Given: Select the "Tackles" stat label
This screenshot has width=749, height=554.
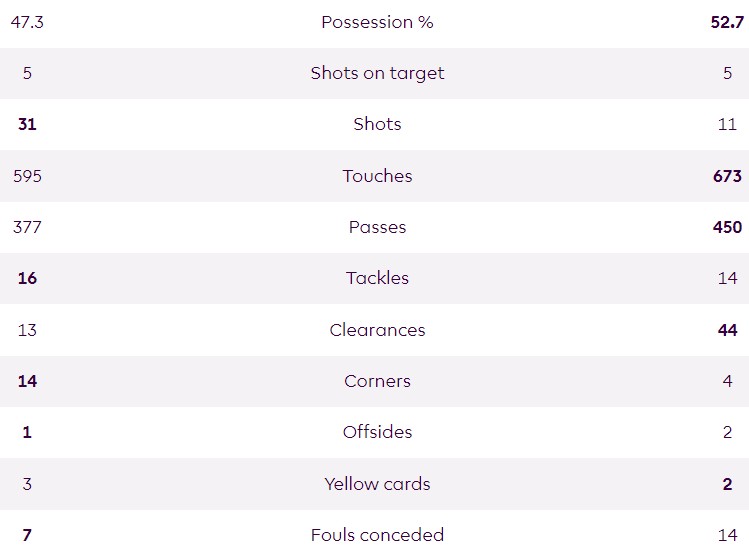Looking at the screenshot, I should pos(377,278).
